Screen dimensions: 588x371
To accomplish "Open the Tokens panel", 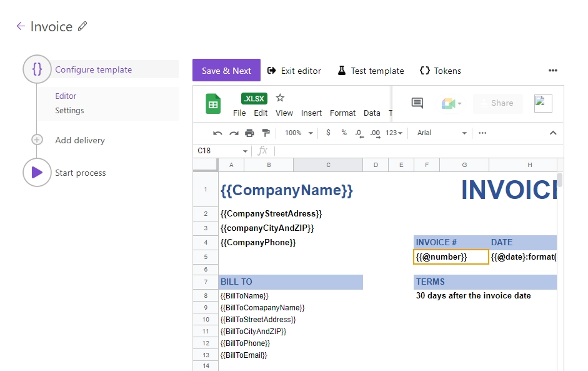I will [x=441, y=71].
